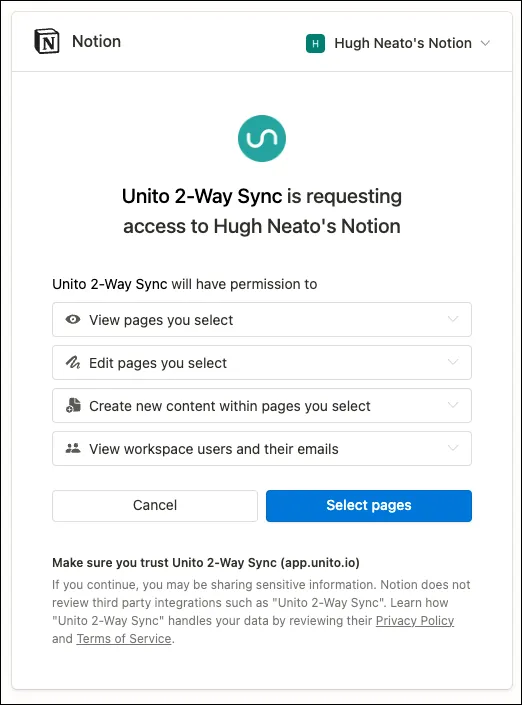Click the green H workspace avatar
The width and height of the screenshot is (522, 705).
coord(315,43)
